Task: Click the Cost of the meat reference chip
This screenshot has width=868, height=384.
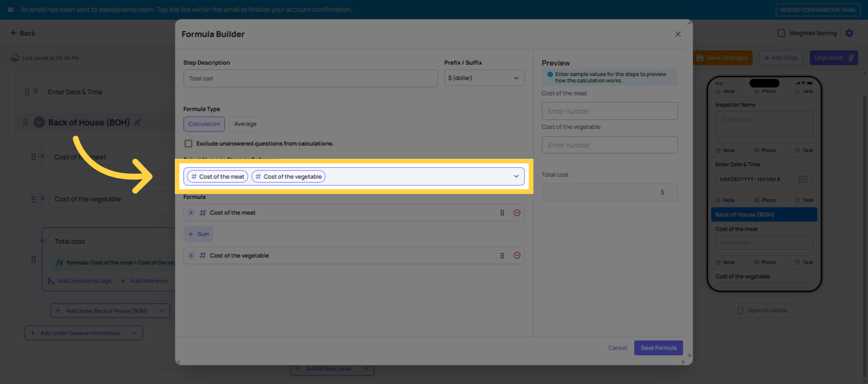Action: [x=217, y=176]
